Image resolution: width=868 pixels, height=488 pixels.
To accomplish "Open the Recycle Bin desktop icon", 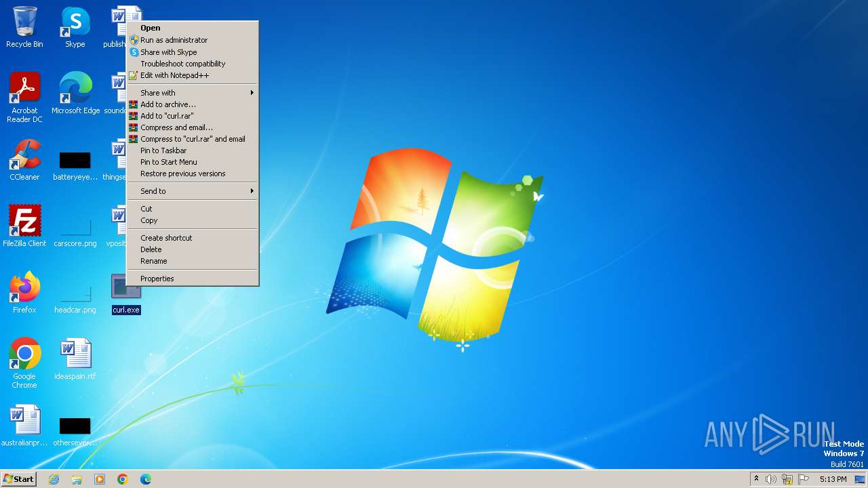I will point(24,27).
